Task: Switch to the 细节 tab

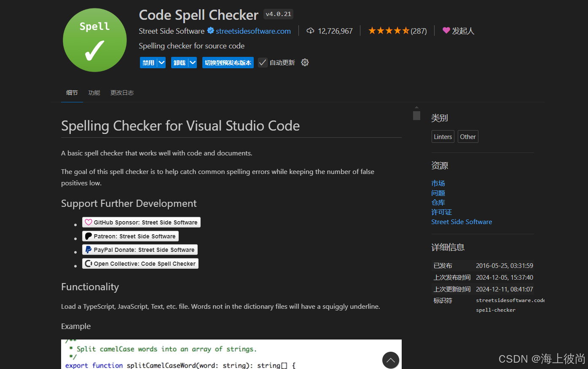Action: click(x=72, y=93)
